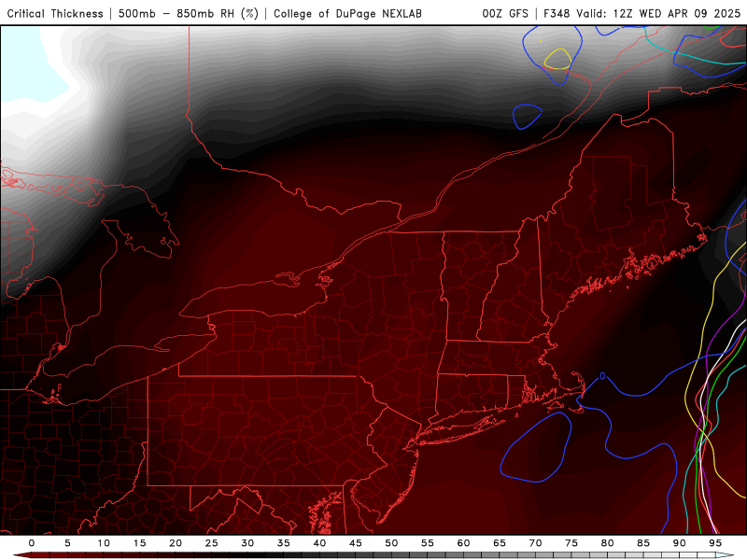Screen dimensions: 747x560
Task: Click the blue oval contour south of Long Island
Action: (x=536, y=447)
